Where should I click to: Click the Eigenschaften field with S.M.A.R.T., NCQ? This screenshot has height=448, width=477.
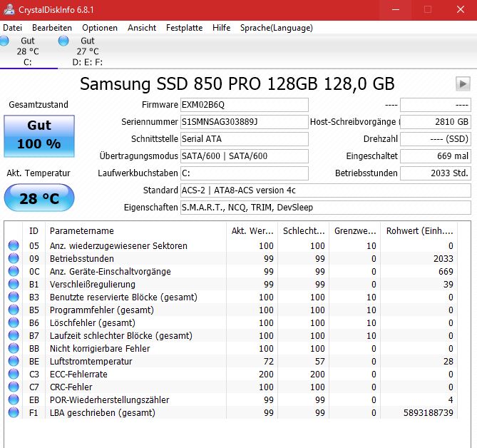(326, 208)
